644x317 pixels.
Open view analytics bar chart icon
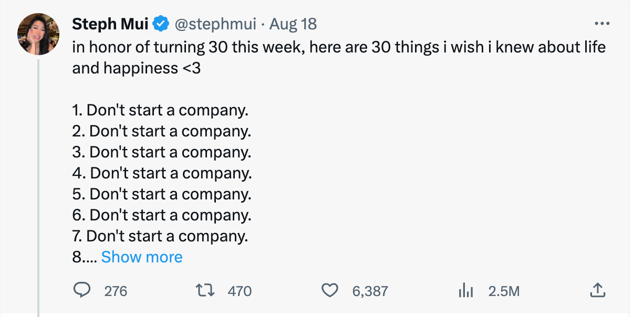click(x=466, y=290)
